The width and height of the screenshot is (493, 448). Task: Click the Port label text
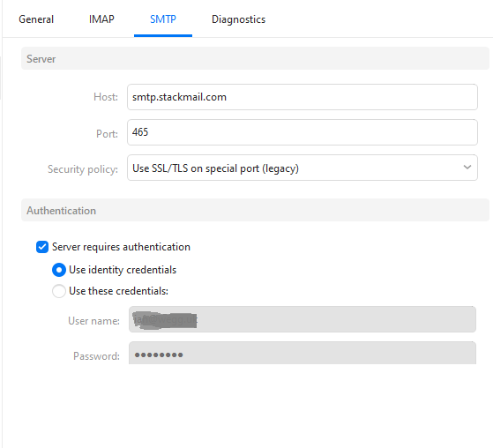pos(107,134)
